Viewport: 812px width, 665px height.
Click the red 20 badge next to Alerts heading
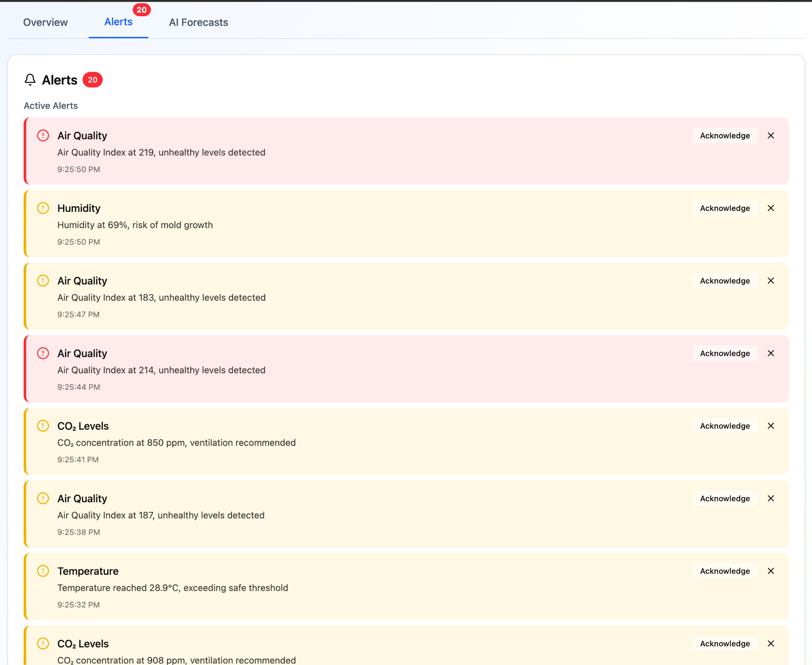coord(92,80)
